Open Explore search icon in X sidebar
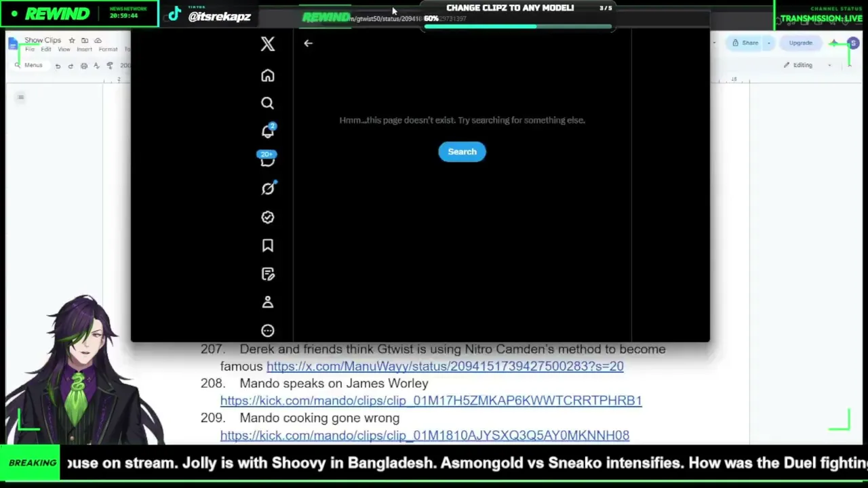The width and height of the screenshot is (868, 488). 268,103
